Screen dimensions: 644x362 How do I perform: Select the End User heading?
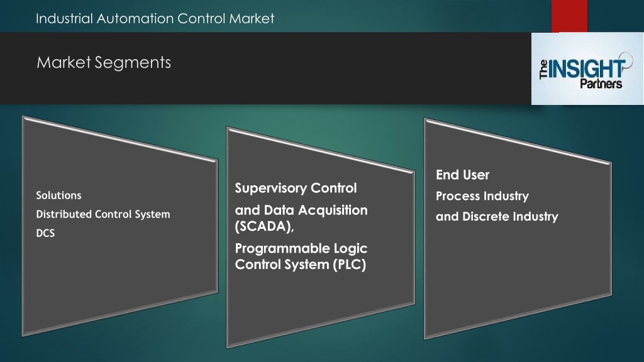click(x=462, y=175)
